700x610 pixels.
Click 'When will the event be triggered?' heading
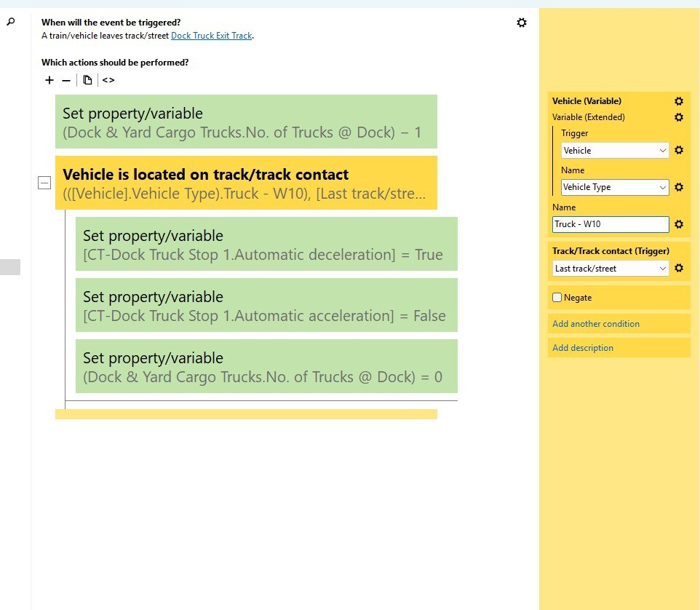tap(111, 23)
